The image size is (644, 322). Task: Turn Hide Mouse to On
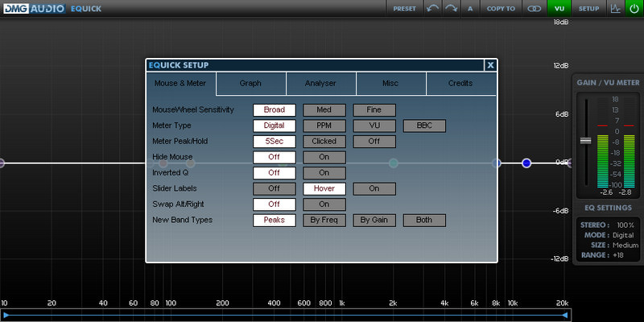tap(324, 157)
